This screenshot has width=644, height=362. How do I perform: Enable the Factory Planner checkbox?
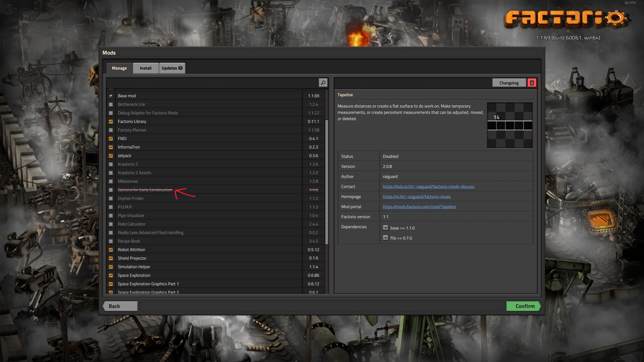click(x=111, y=130)
